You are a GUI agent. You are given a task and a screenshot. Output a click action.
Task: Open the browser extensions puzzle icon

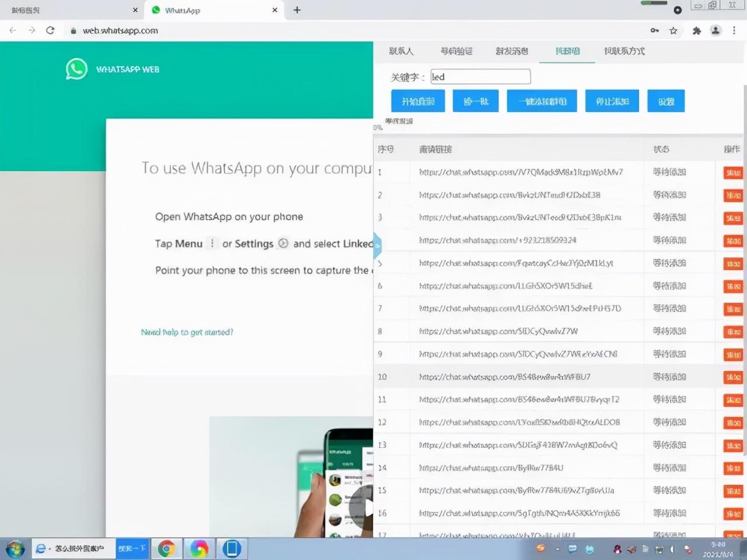696,30
